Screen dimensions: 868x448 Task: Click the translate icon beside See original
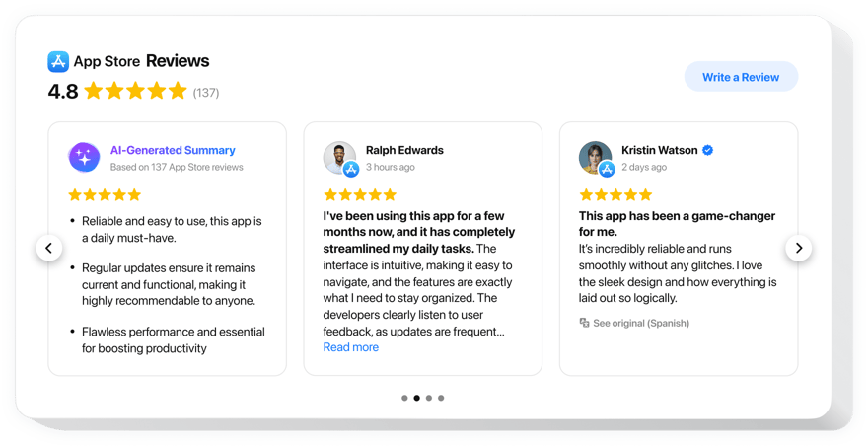[x=584, y=323]
